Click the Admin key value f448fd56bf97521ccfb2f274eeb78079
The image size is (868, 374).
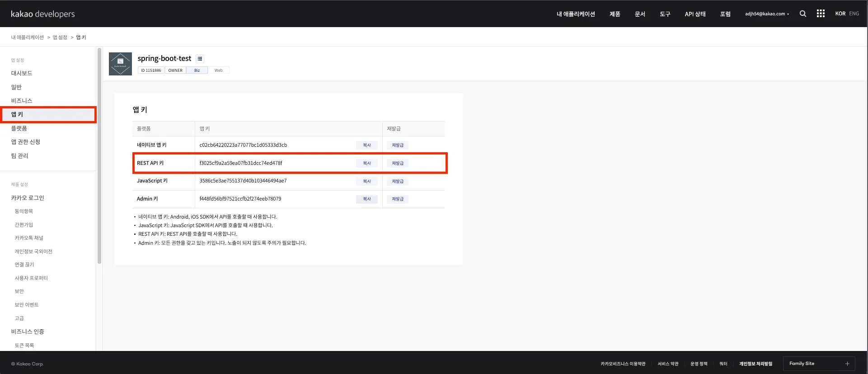[240, 199]
